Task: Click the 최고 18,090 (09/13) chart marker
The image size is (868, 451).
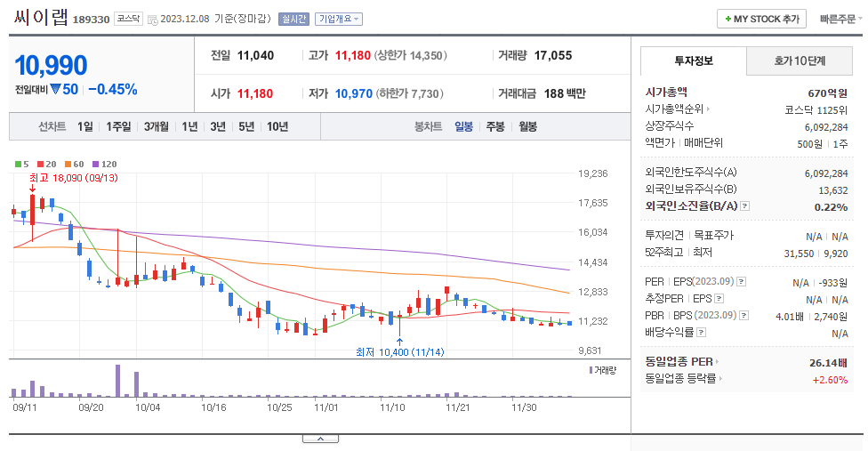Action: click(74, 178)
